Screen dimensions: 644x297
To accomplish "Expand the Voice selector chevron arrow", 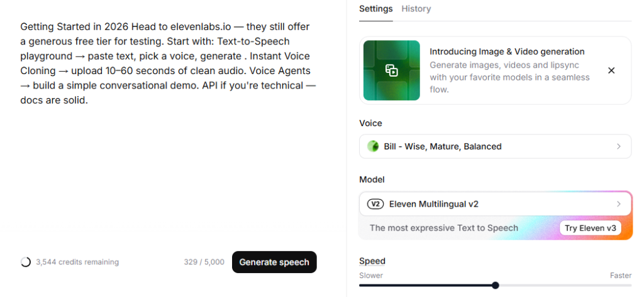I will [619, 146].
